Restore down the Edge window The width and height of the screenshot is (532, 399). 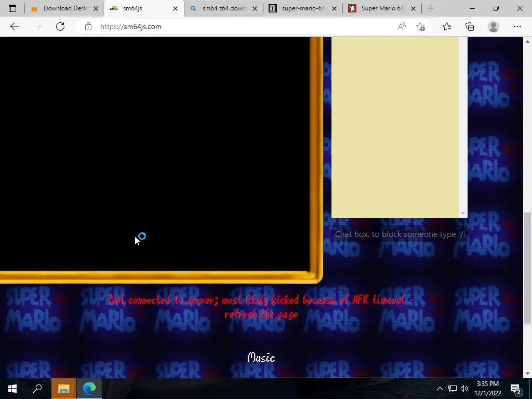[496, 8]
